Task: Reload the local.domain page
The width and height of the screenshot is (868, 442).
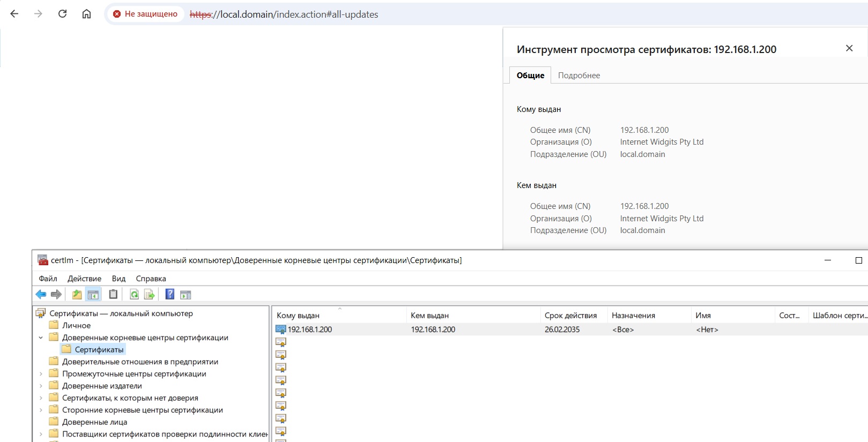Action: 62,14
